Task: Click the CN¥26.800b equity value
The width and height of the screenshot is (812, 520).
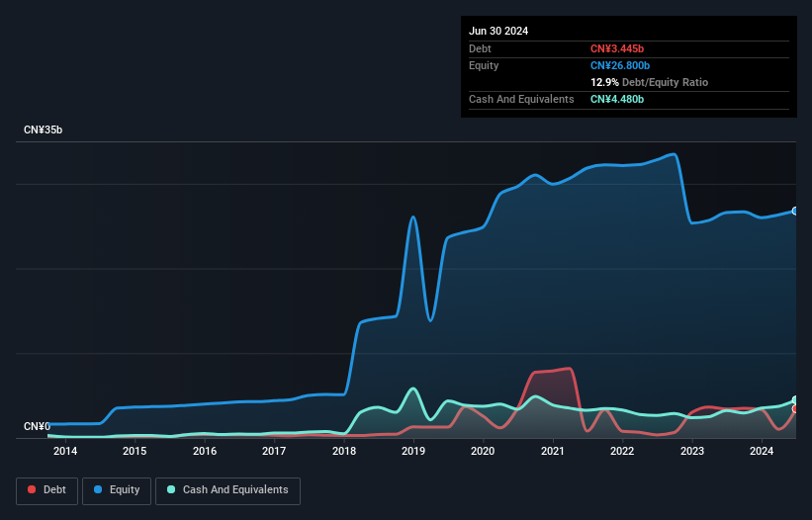Action: pyautogui.click(x=620, y=65)
